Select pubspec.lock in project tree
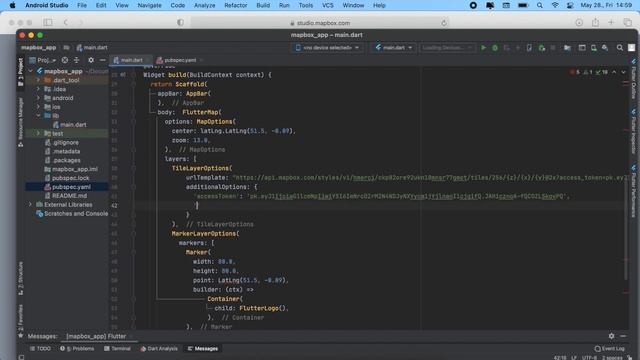The width and height of the screenshot is (640, 360). click(x=67, y=178)
